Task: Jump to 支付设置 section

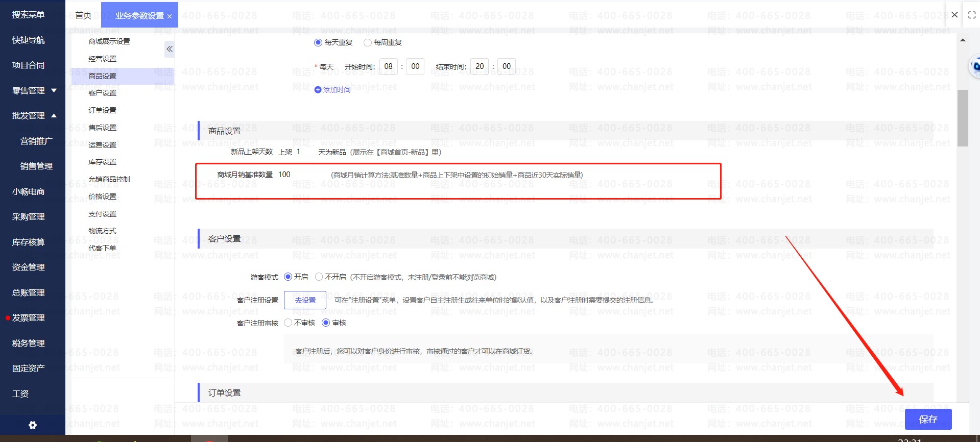Action: [x=102, y=214]
